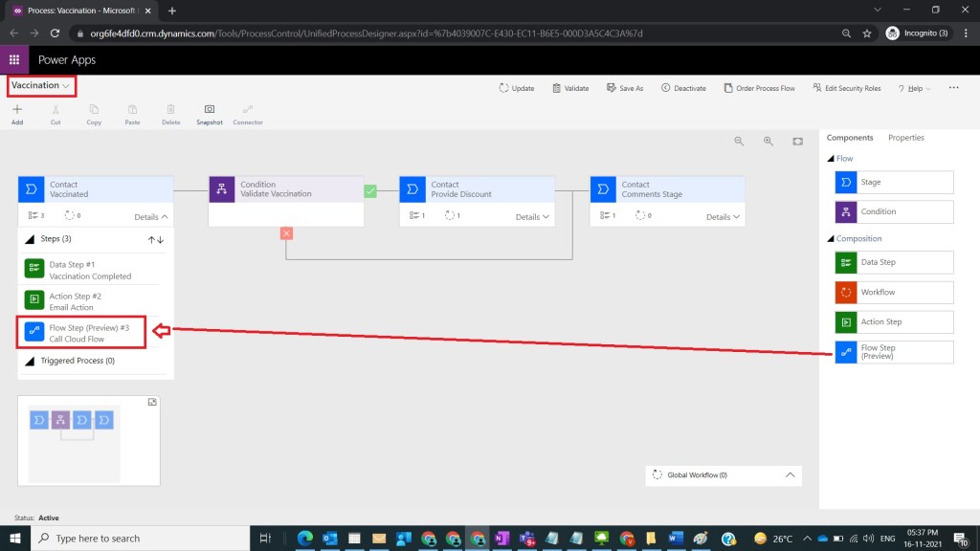Viewport: 980px width, 551px height.
Task: Expand Details of Provide Discount stage
Action: (533, 216)
